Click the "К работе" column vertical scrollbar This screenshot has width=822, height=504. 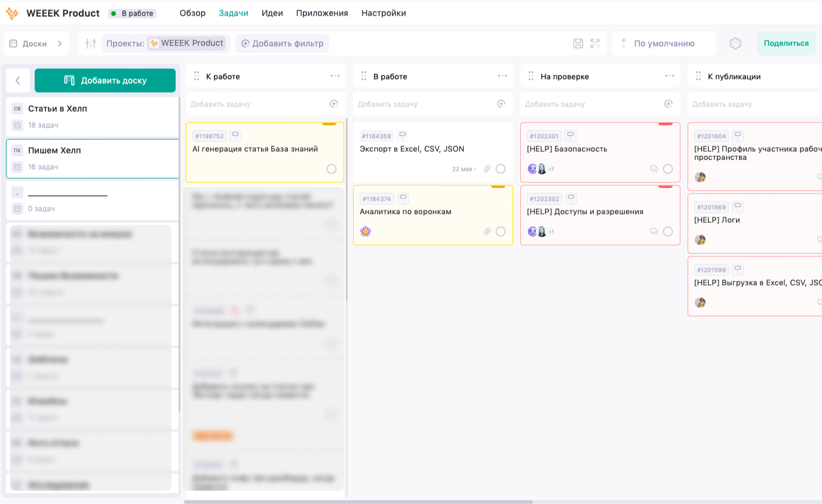(346, 209)
